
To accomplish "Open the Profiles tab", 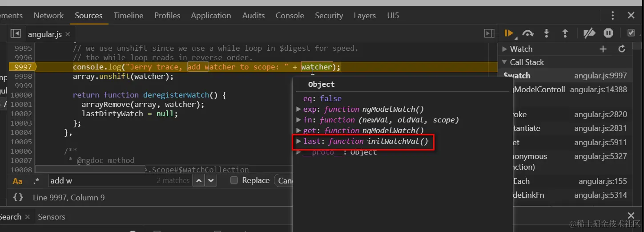I will (x=167, y=16).
